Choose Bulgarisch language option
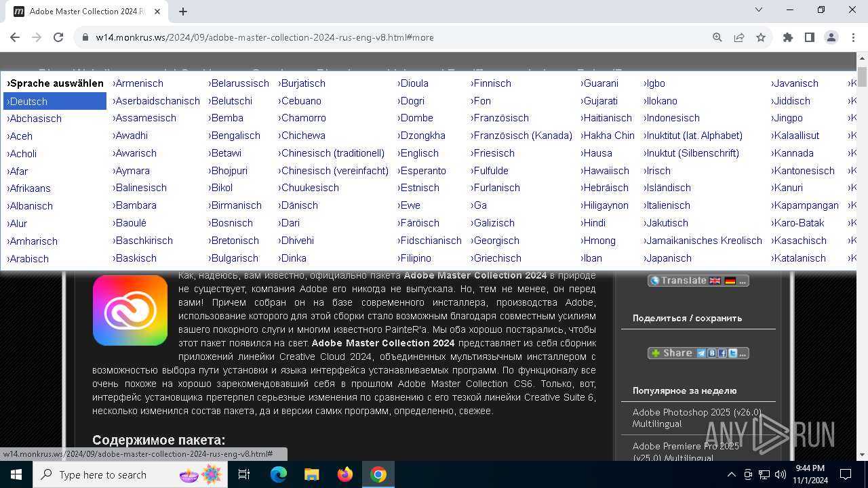The width and height of the screenshot is (868, 488). click(233, 258)
